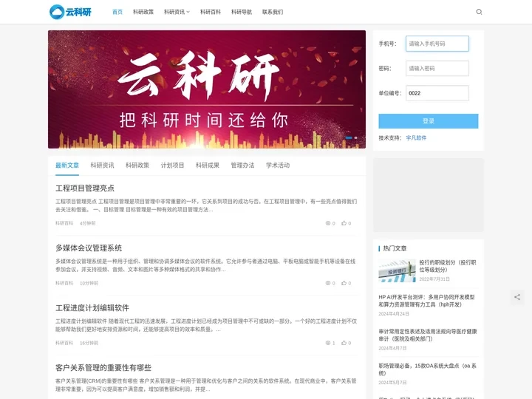Open hot article 投行的职级划分
This screenshot has width=532, height=399.
(448, 266)
